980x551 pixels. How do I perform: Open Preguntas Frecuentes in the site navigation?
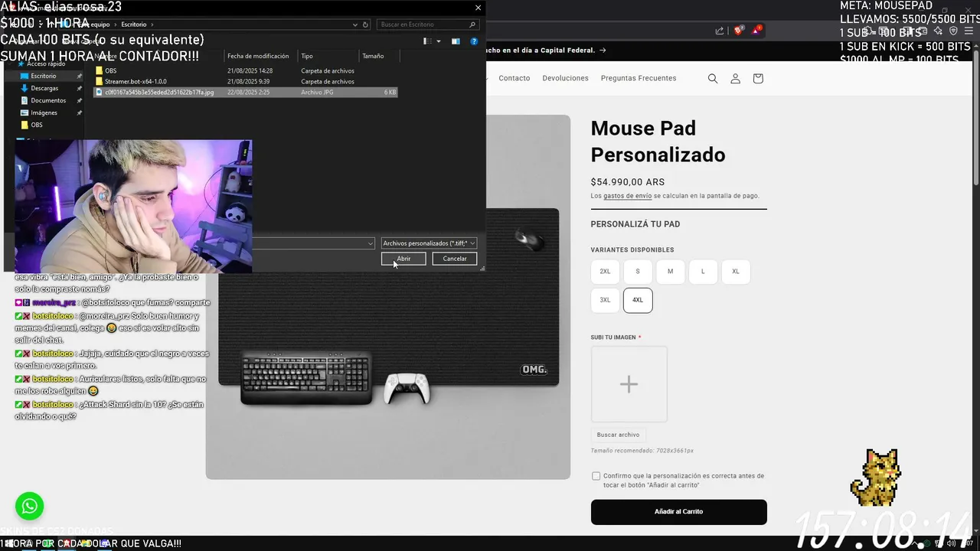[x=639, y=78]
